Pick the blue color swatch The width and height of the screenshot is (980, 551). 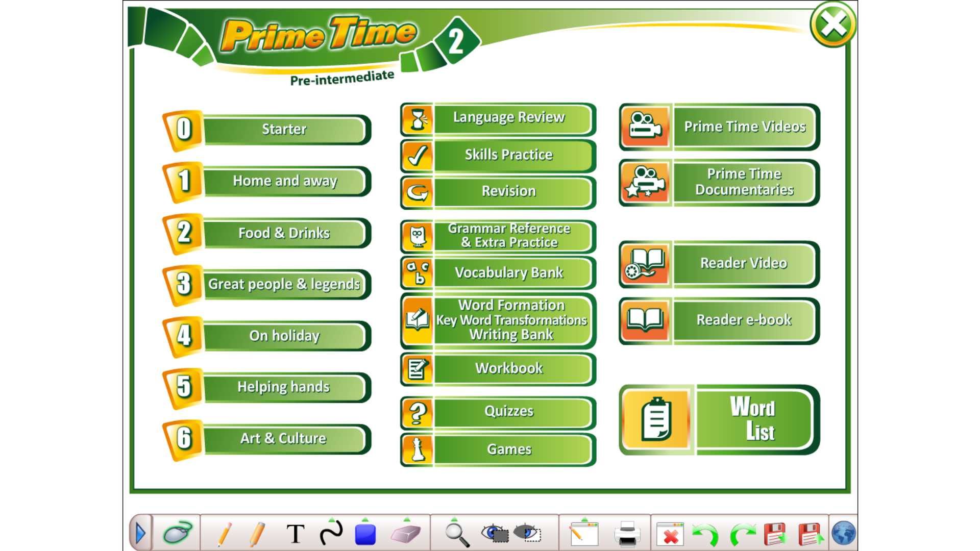pyautogui.click(x=365, y=534)
